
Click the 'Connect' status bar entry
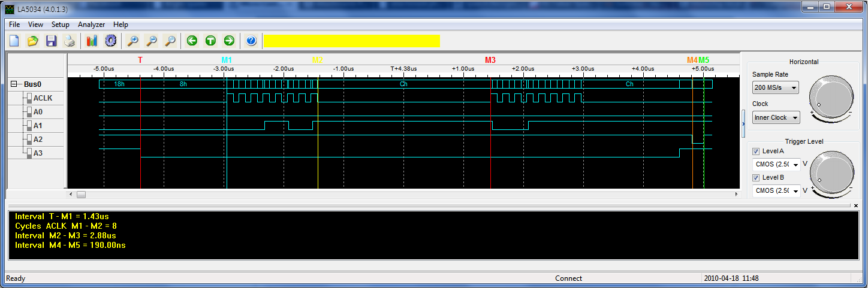coord(568,278)
